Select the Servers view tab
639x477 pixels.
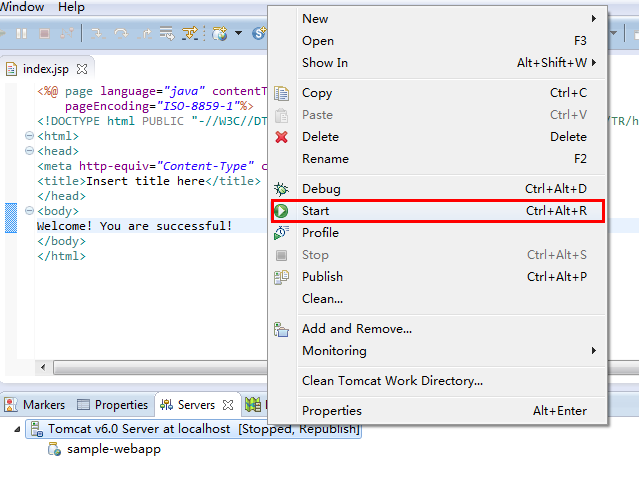196,405
